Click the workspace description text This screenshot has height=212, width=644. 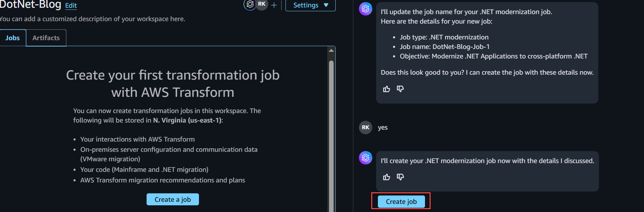click(92, 19)
